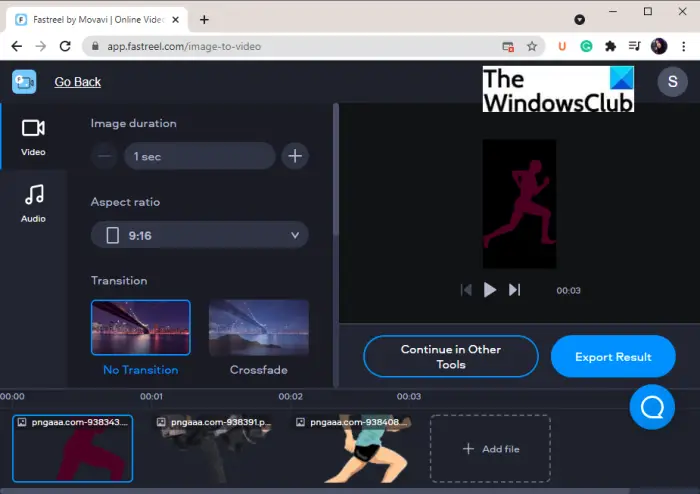The height and width of the screenshot is (494, 700).
Task: Skip to previous frame in preview
Action: (466, 290)
